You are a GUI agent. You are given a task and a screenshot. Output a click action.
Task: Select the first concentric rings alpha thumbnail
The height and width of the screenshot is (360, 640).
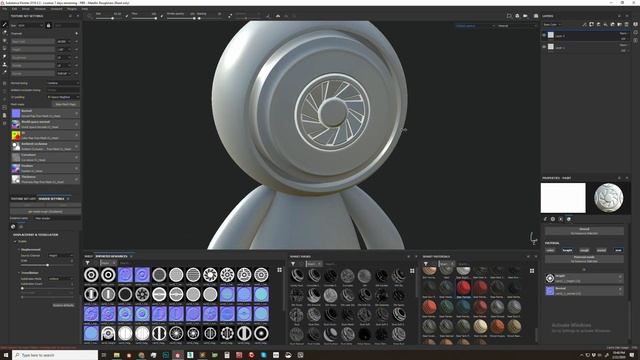(x=91, y=275)
